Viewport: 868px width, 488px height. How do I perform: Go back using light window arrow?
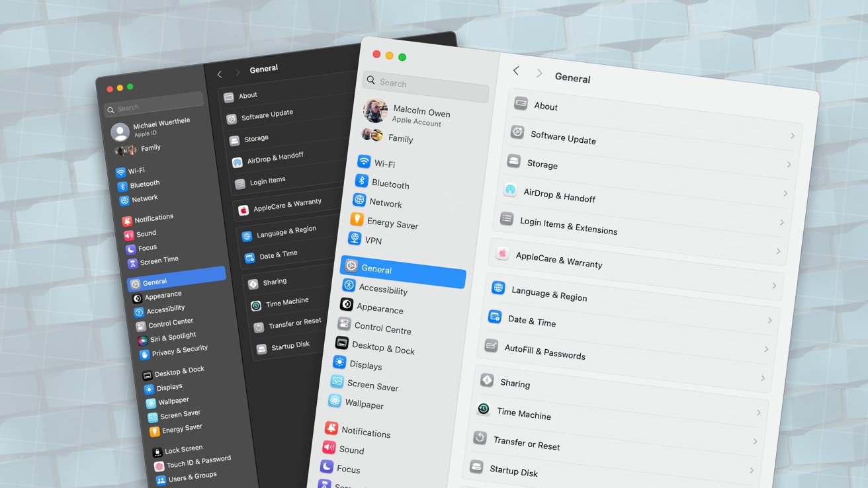pyautogui.click(x=516, y=71)
